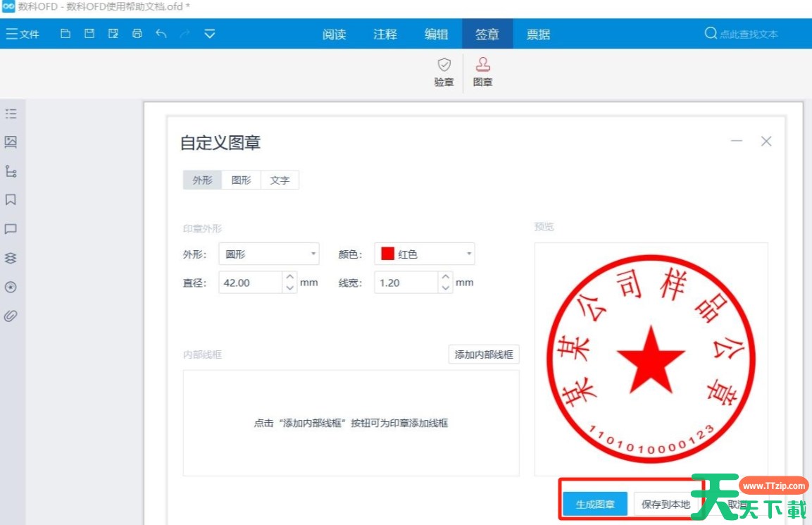This screenshot has height=525, width=812.
Task: Click the 生成图章 button
Action: click(x=595, y=505)
